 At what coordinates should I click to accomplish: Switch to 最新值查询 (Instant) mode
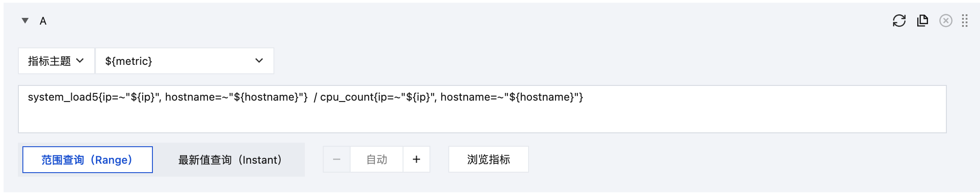pos(230,160)
